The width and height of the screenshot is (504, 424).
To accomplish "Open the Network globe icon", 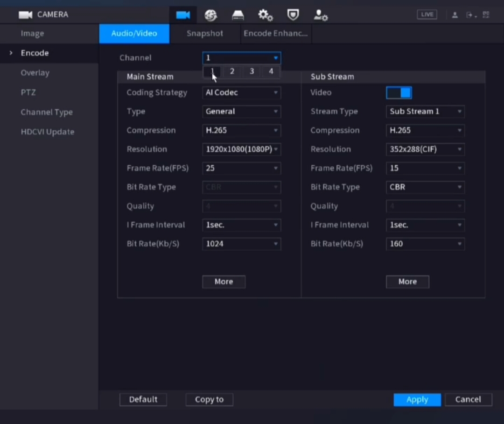I will pos(210,15).
